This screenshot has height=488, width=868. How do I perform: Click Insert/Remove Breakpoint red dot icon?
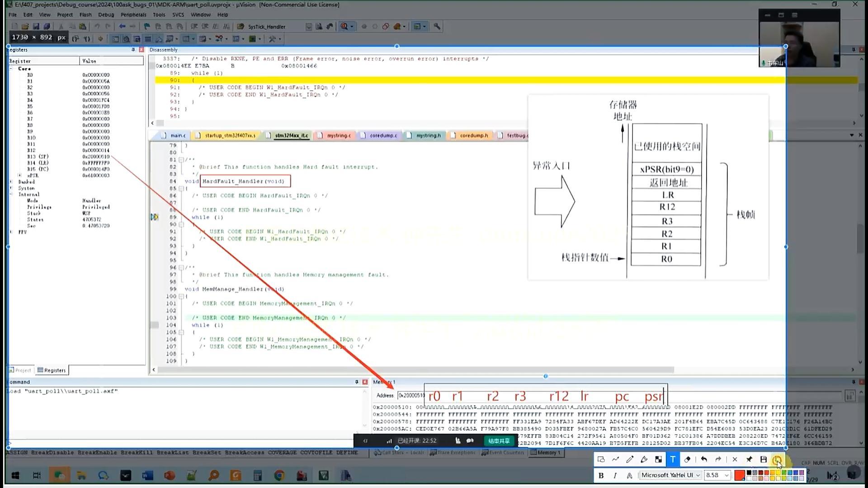(x=364, y=26)
